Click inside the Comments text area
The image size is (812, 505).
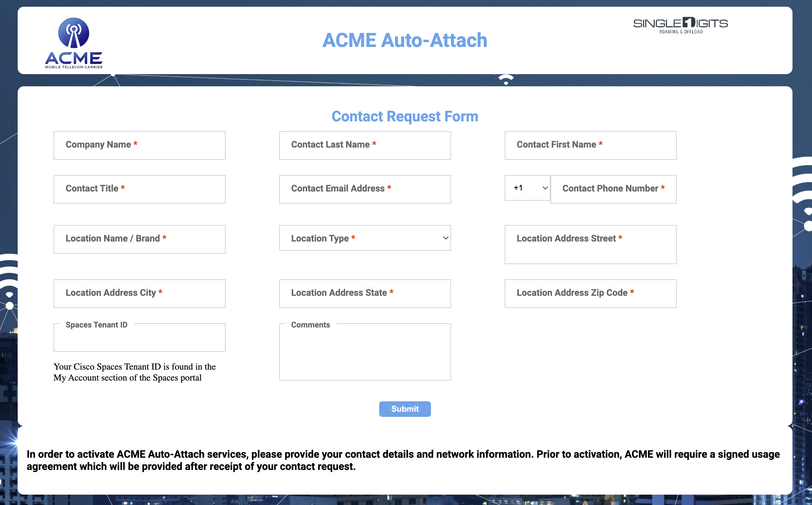pyautogui.click(x=365, y=354)
